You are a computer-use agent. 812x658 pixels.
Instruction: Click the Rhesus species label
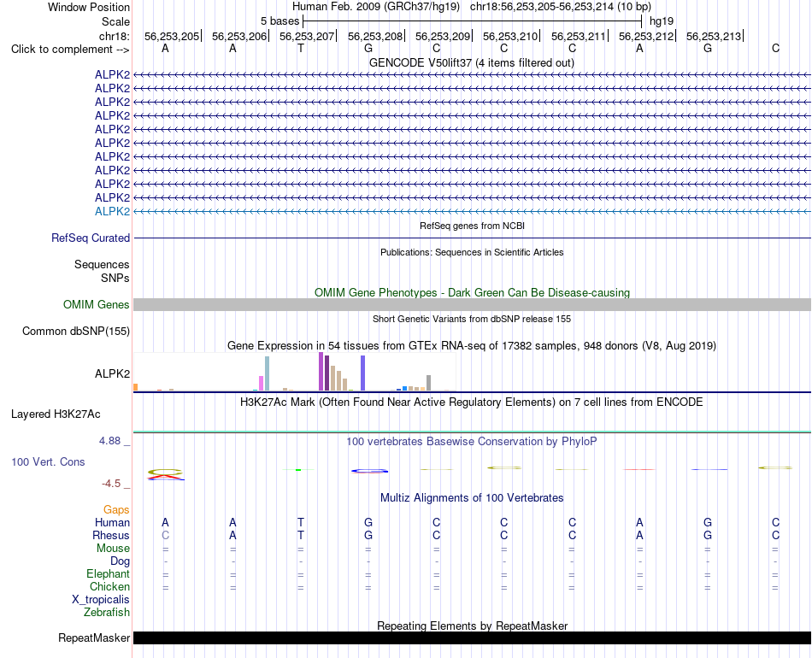click(111, 535)
